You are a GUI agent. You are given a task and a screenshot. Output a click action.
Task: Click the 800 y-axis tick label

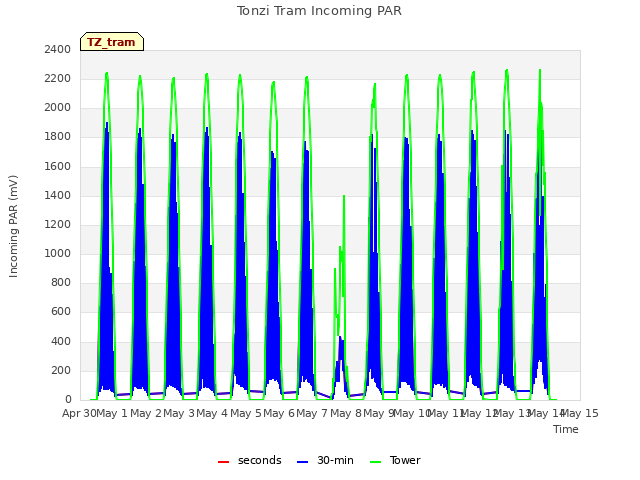coord(61,282)
